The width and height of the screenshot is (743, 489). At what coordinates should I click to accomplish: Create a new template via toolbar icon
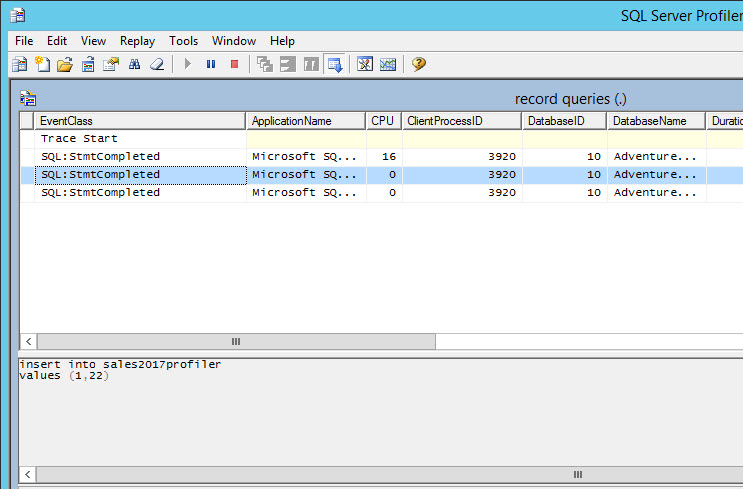tap(42, 64)
